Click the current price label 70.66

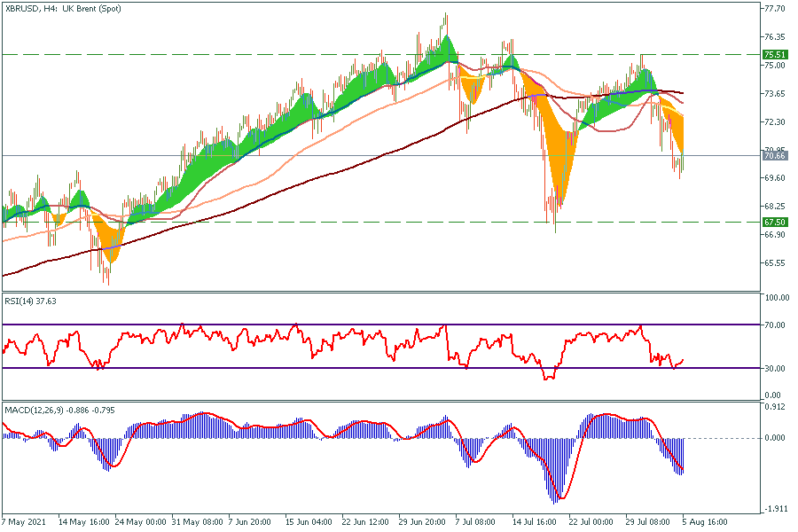(x=774, y=156)
